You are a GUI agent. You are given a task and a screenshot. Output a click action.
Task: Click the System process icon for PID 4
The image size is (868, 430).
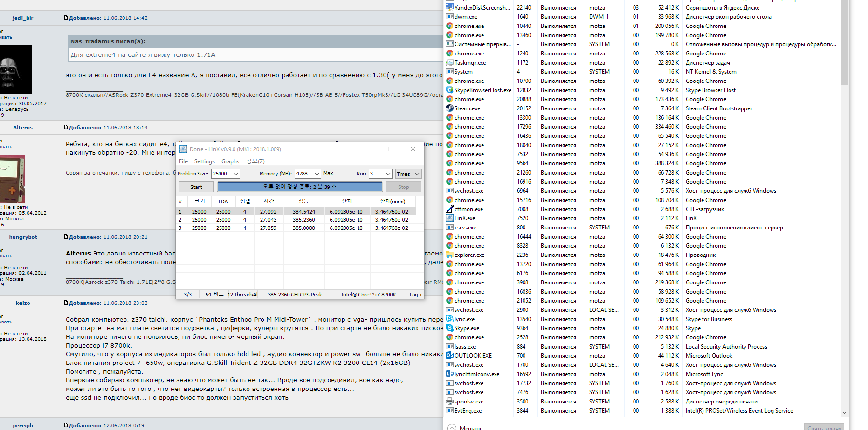450,72
